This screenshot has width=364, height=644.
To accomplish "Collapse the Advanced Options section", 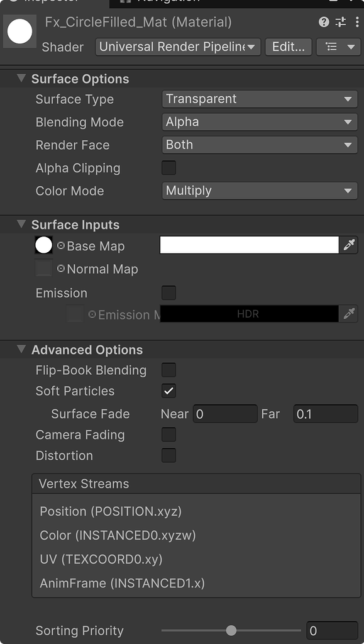I will pos(21,350).
